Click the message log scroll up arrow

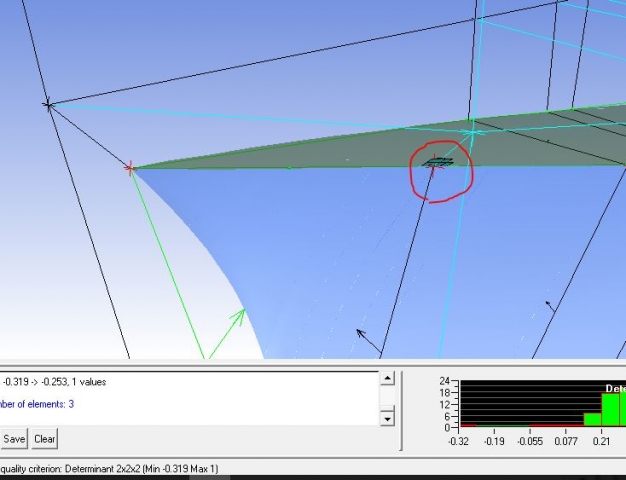[388, 378]
